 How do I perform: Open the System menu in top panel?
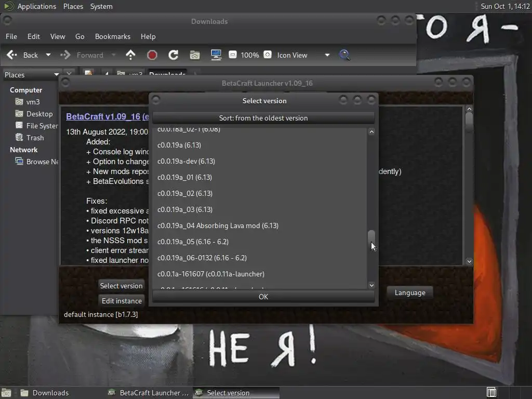point(101,6)
